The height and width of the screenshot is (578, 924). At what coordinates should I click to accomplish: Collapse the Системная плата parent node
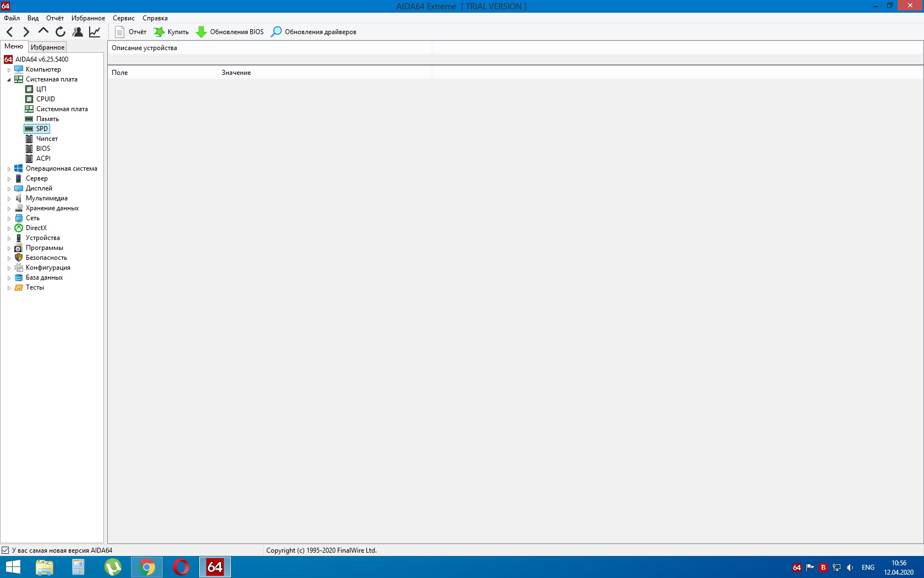[x=9, y=80]
